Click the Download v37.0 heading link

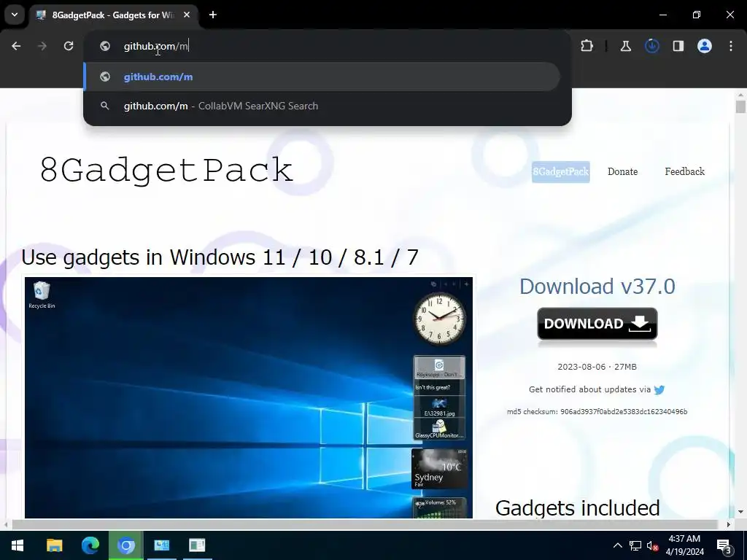click(x=597, y=287)
